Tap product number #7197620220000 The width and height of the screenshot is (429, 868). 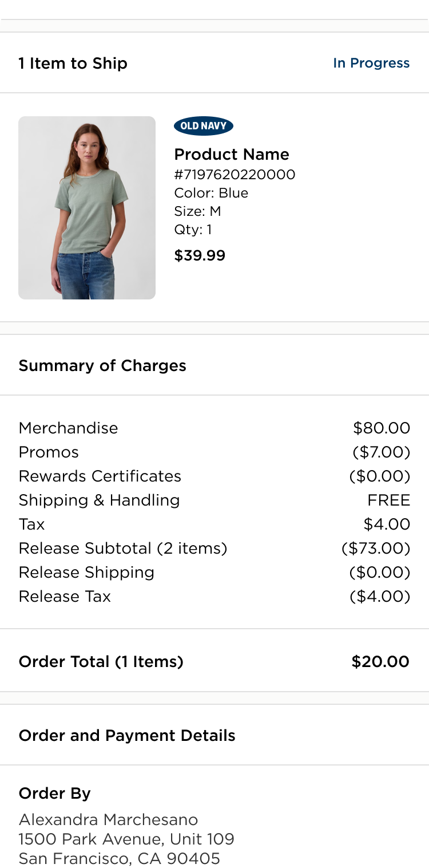click(235, 175)
